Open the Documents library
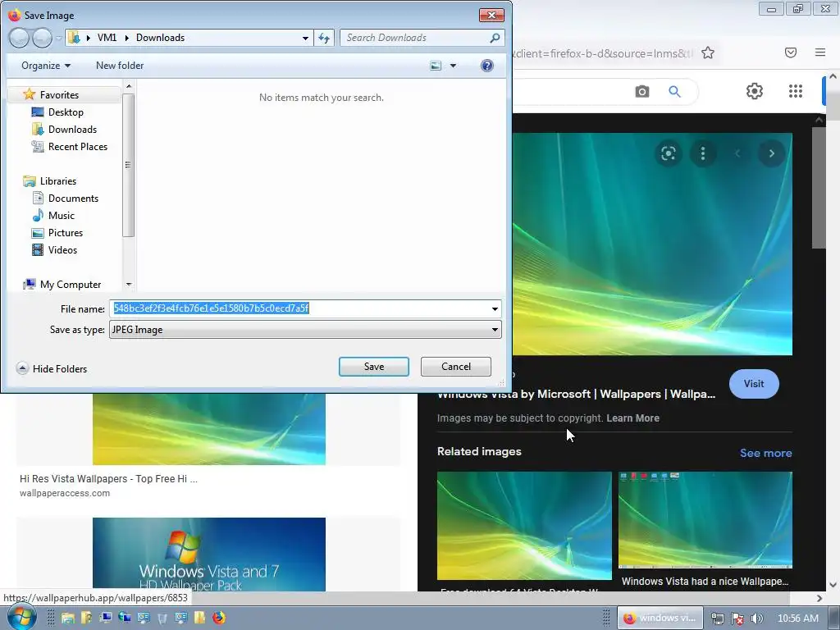The image size is (840, 630). (x=73, y=199)
